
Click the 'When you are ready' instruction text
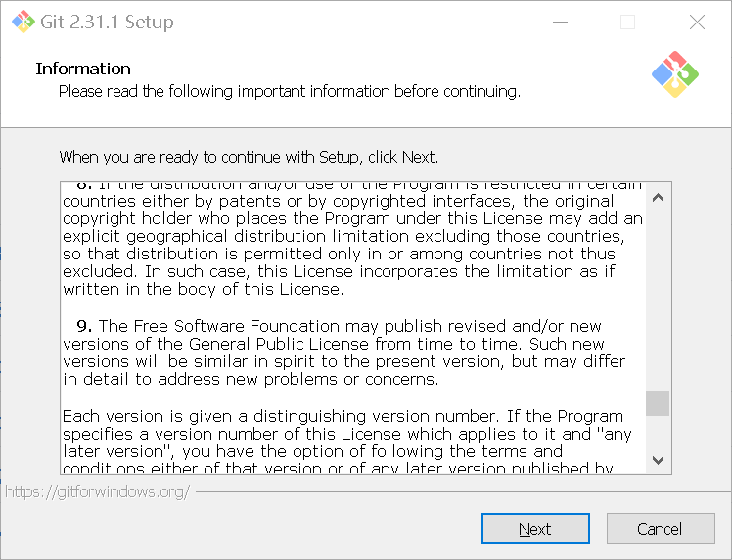249,157
